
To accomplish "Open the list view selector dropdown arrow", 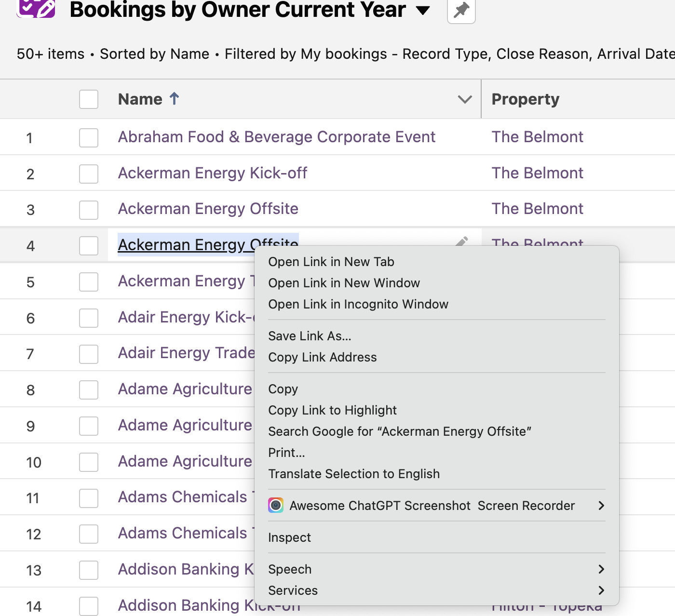I will (423, 10).
